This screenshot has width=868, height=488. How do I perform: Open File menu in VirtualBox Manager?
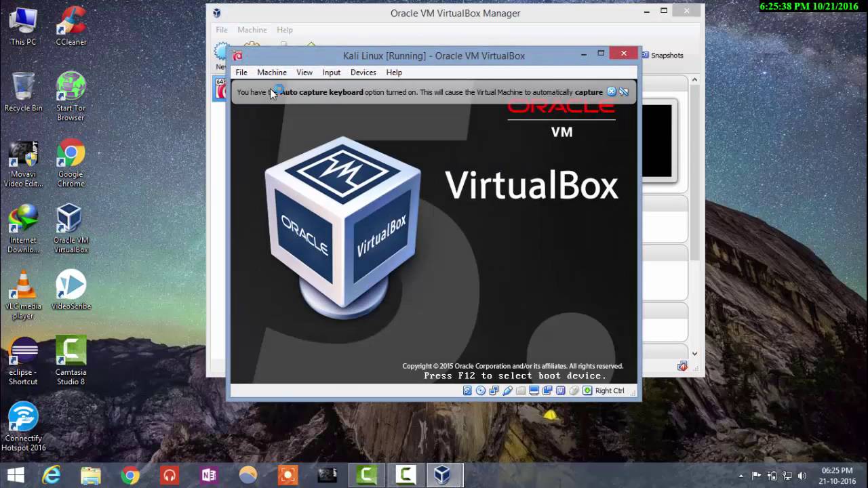tap(222, 30)
